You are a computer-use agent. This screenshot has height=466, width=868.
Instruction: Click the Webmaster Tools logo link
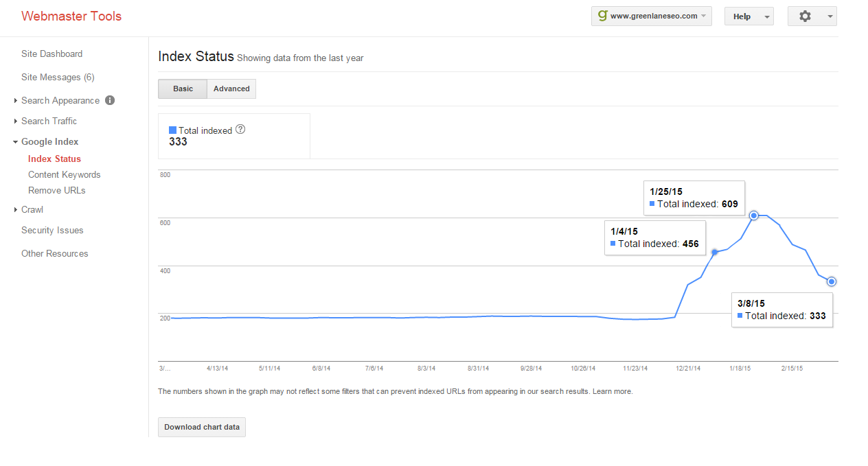[x=71, y=16]
